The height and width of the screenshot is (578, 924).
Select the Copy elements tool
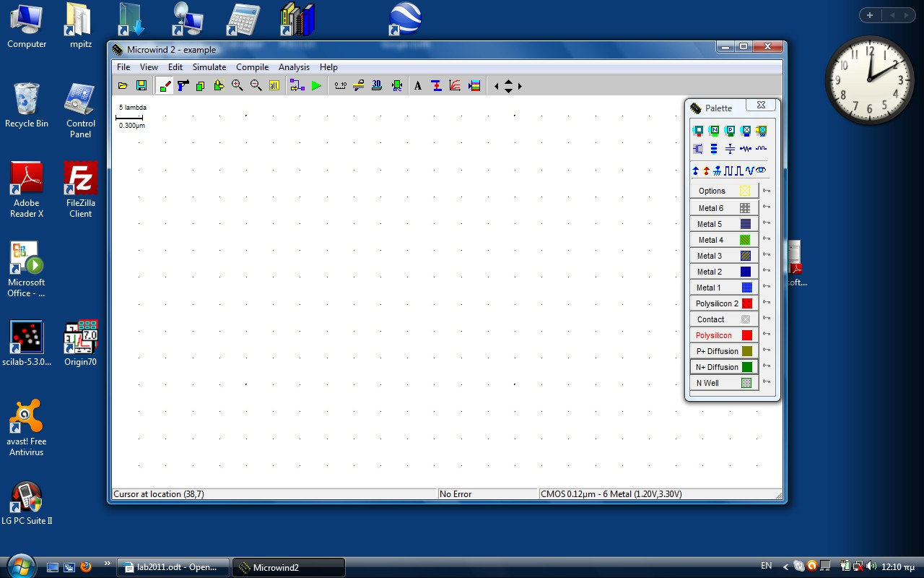(x=201, y=86)
